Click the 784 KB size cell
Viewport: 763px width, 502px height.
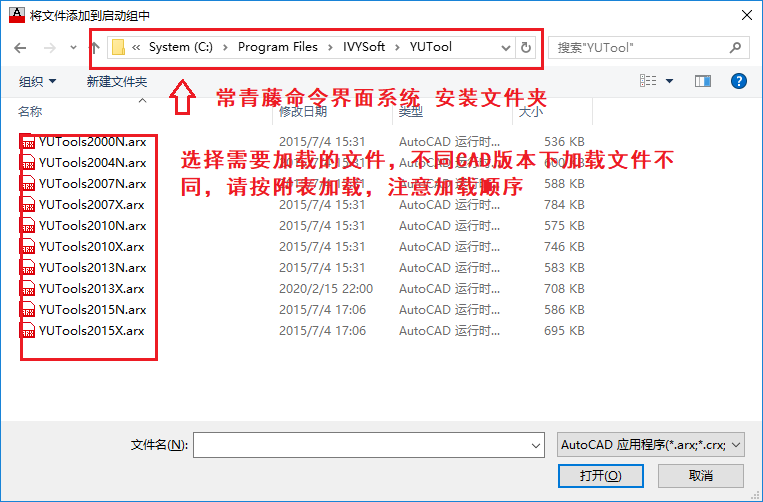coord(564,204)
